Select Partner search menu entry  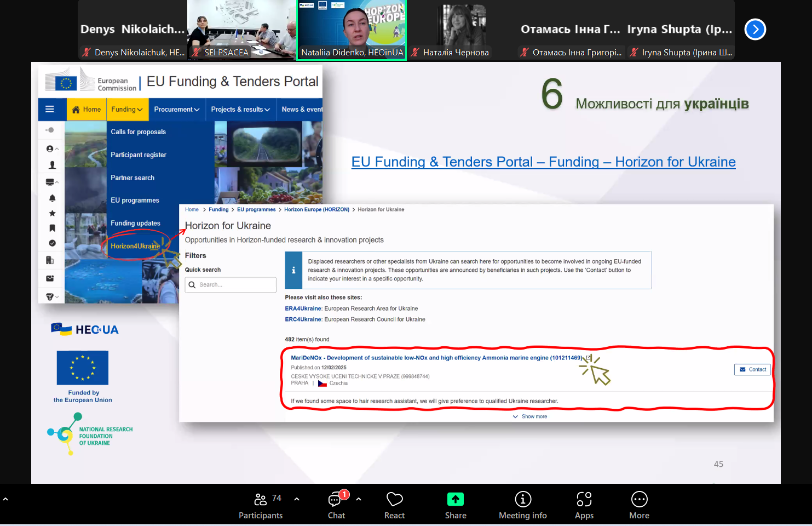(133, 178)
